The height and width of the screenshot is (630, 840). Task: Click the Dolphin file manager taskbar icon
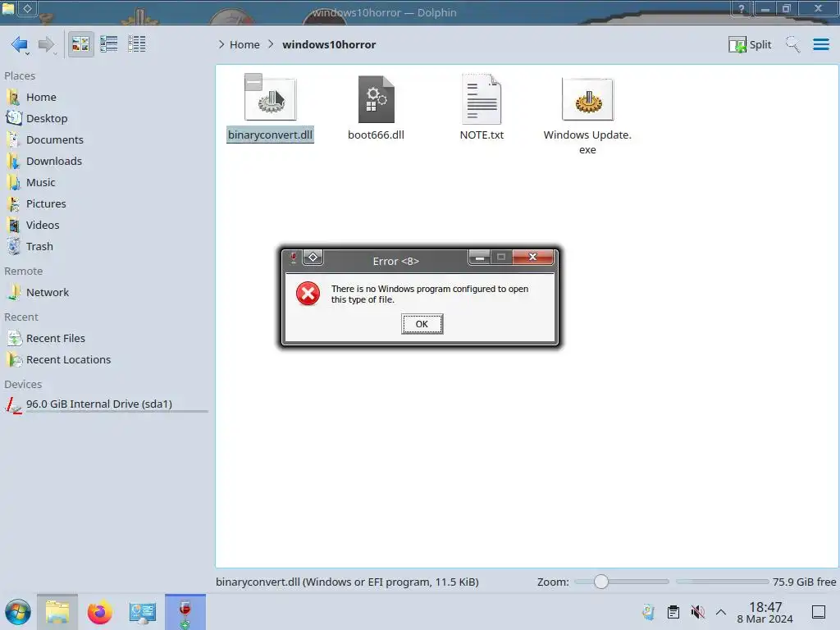click(57, 612)
